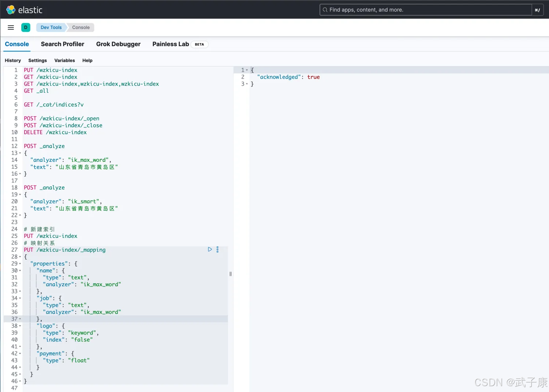
Task: Click the search magnifier icon in top bar
Action: click(325, 10)
